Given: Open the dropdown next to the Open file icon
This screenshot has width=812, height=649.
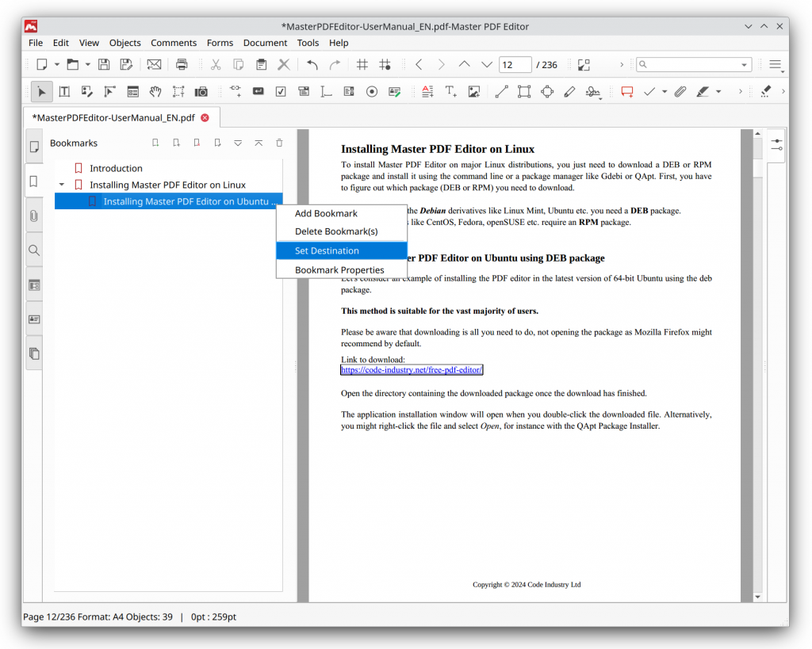Looking at the screenshot, I should (87, 63).
